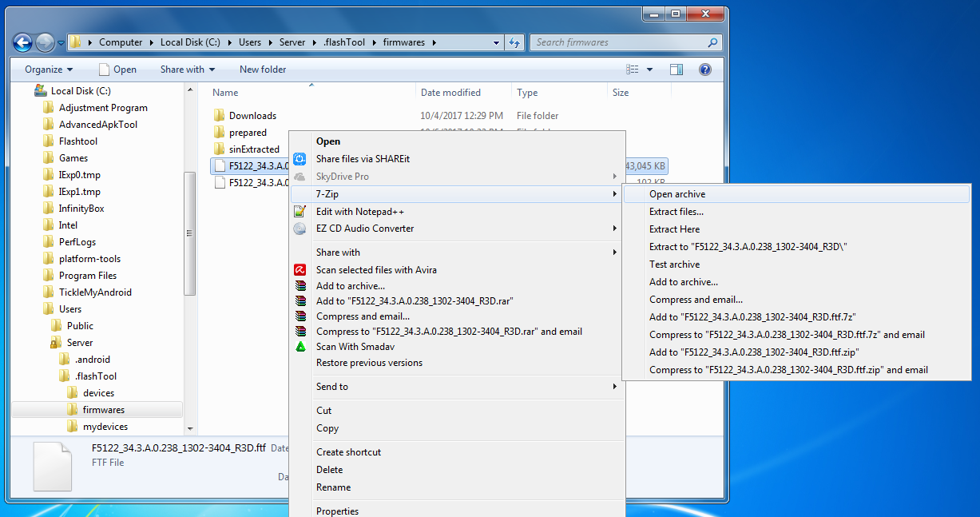Click the sinExtracted folder icon
This screenshot has height=517, width=980.
220,149
